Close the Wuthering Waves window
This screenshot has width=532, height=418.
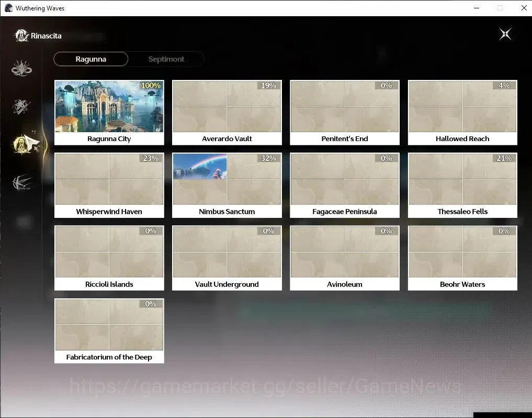pyautogui.click(x=524, y=8)
